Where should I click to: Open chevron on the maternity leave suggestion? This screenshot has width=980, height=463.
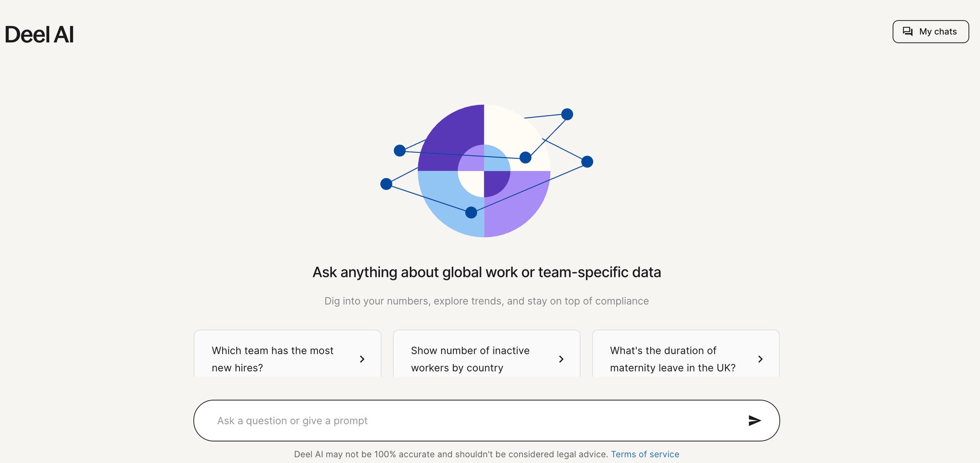point(760,359)
